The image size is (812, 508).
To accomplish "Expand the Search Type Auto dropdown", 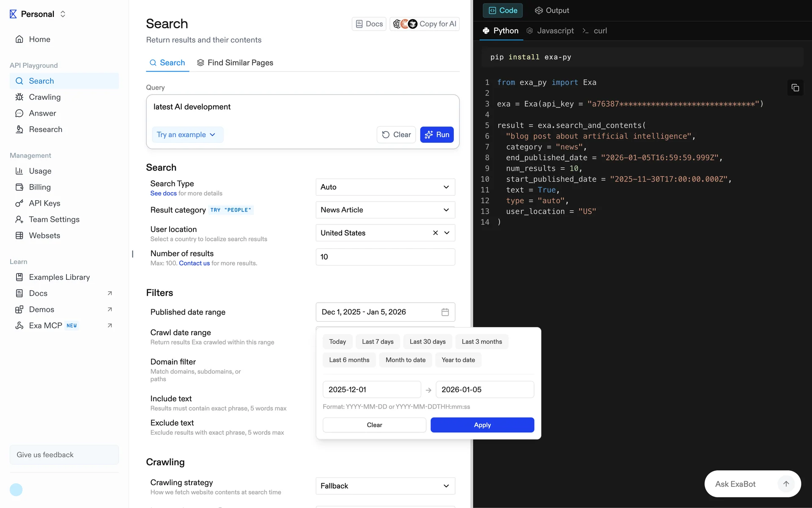I will point(385,187).
